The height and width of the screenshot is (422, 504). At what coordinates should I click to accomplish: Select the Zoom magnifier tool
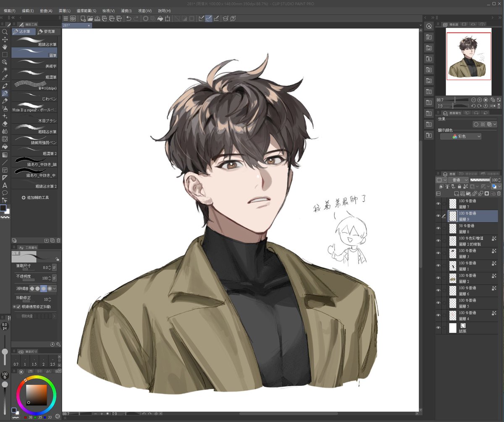click(x=5, y=32)
